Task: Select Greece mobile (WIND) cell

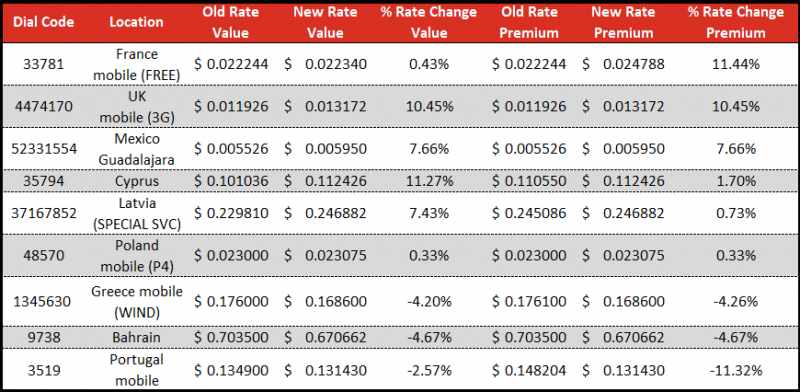Action: tap(137, 301)
